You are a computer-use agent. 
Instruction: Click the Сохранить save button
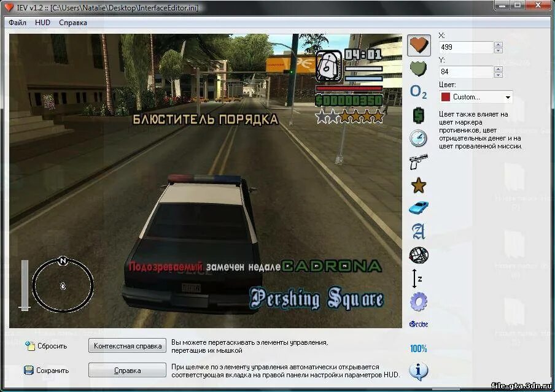pyautogui.click(x=46, y=371)
